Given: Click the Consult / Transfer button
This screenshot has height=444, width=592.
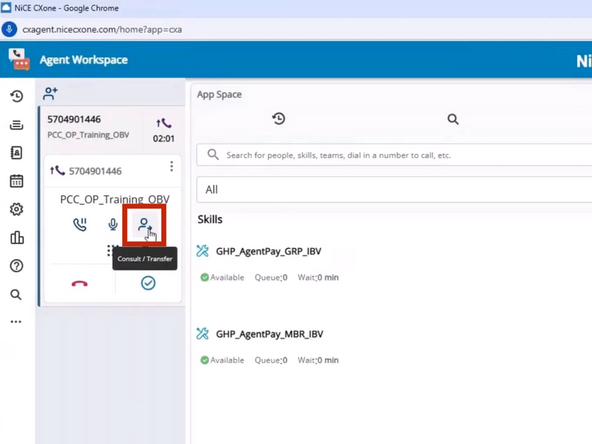Looking at the screenshot, I should pos(144,225).
